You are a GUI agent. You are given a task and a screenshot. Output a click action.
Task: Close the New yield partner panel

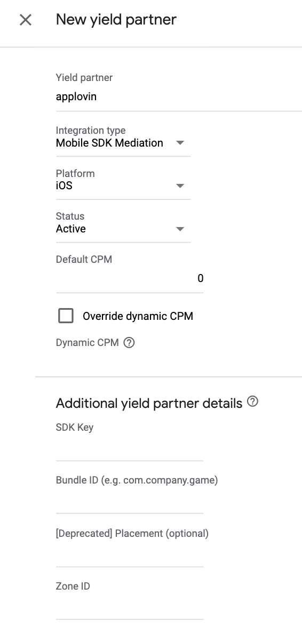click(26, 20)
